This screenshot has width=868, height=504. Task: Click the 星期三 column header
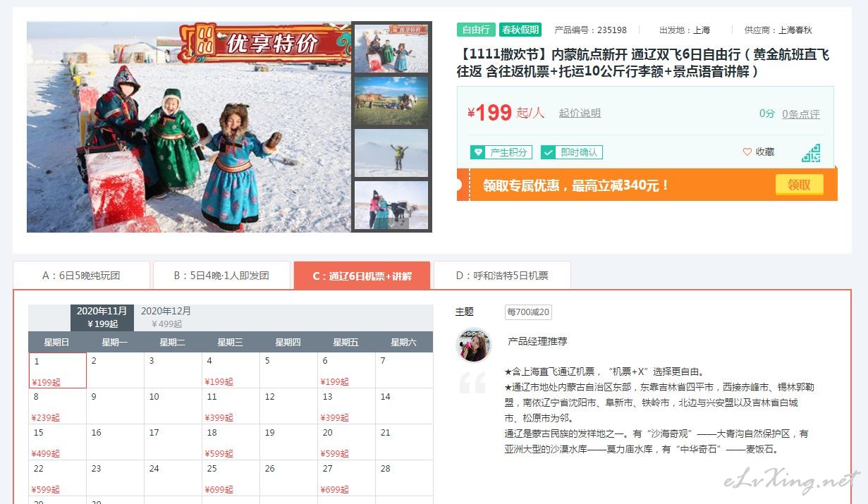pyautogui.click(x=230, y=343)
